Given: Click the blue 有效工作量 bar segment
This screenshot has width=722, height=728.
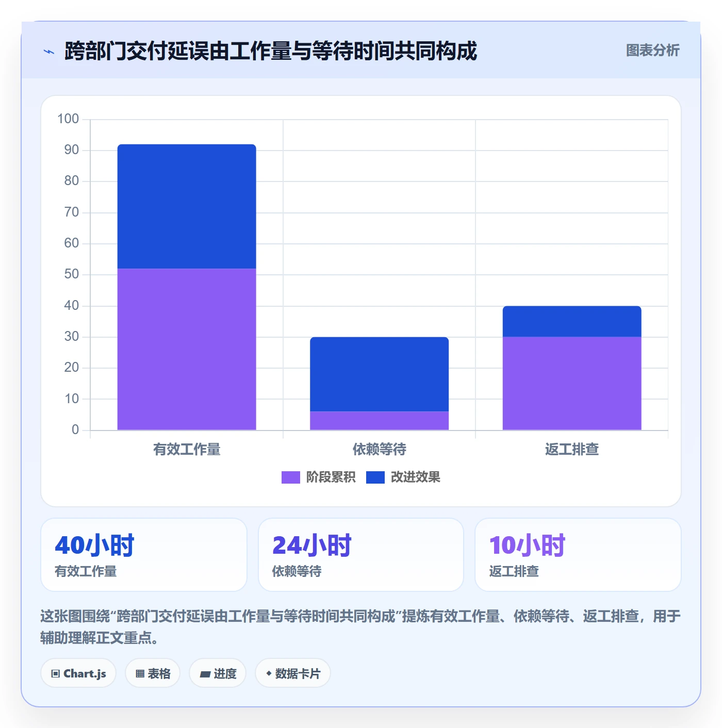Looking at the screenshot, I should pos(187,206).
